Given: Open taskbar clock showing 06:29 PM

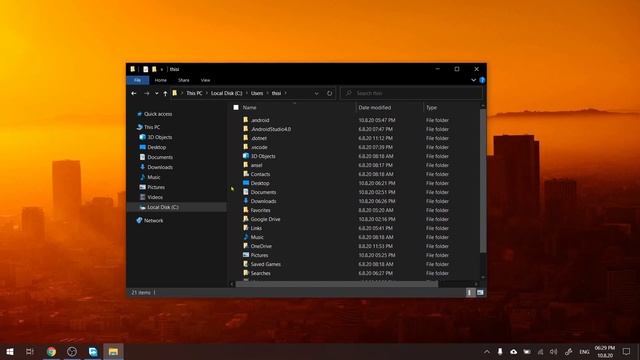Looking at the screenshot, I should click(x=605, y=351).
